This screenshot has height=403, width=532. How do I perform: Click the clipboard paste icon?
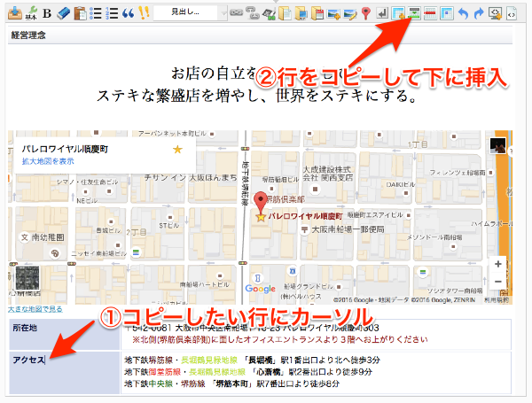point(80,13)
